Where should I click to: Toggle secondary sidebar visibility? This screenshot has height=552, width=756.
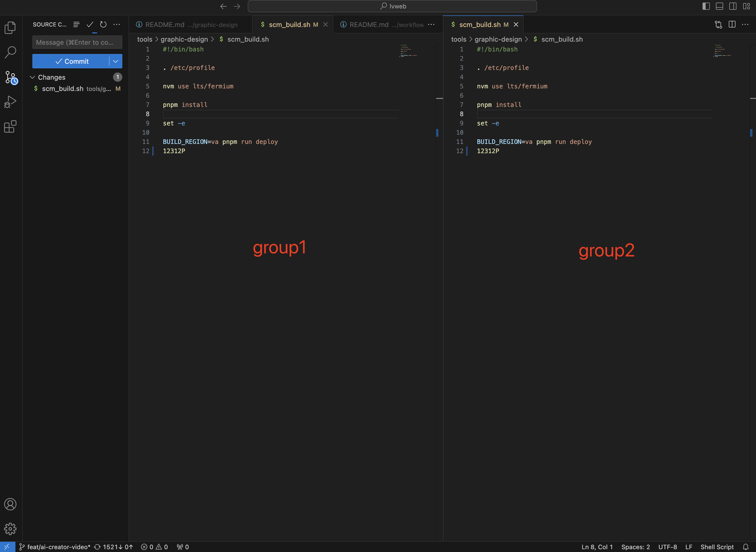coord(733,6)
